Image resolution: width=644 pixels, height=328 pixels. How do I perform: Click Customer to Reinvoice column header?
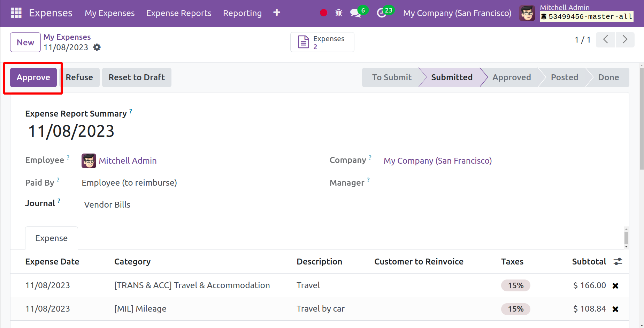click(419, 262)
